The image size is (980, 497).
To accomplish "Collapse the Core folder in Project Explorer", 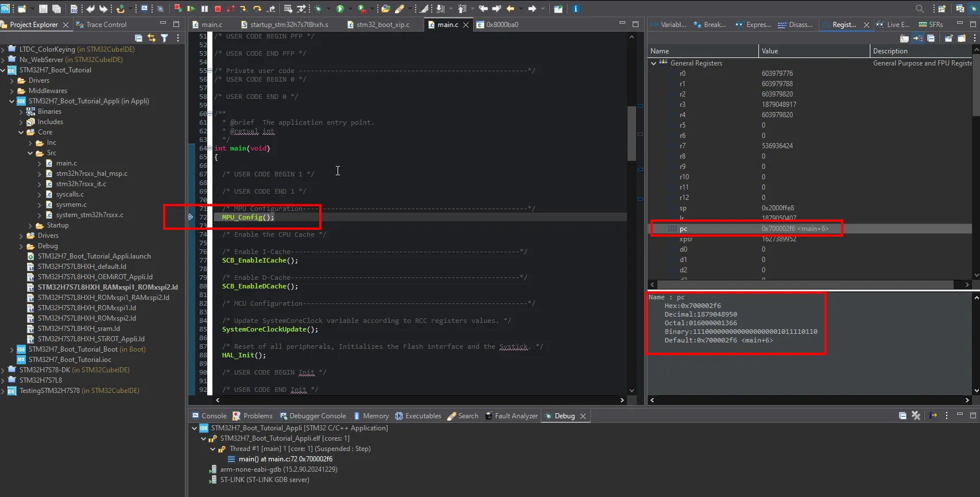I will click(21, 132).
